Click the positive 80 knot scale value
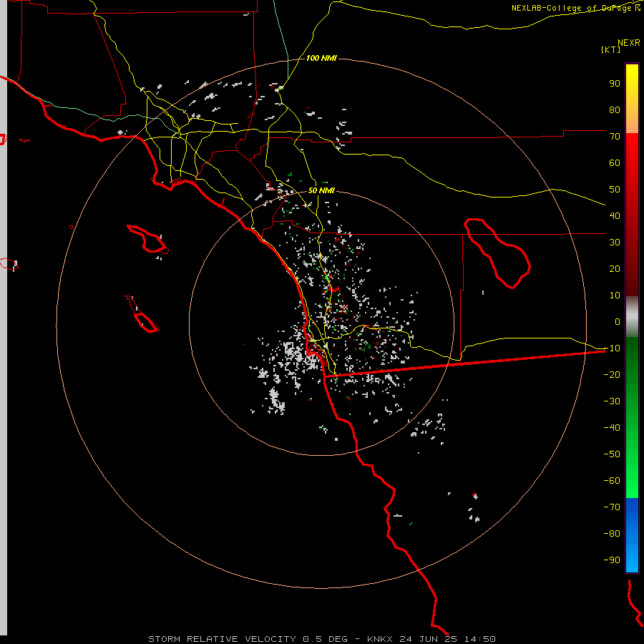Image resolution: width=644 pixels, height=644 pixels. pos(615,109)
